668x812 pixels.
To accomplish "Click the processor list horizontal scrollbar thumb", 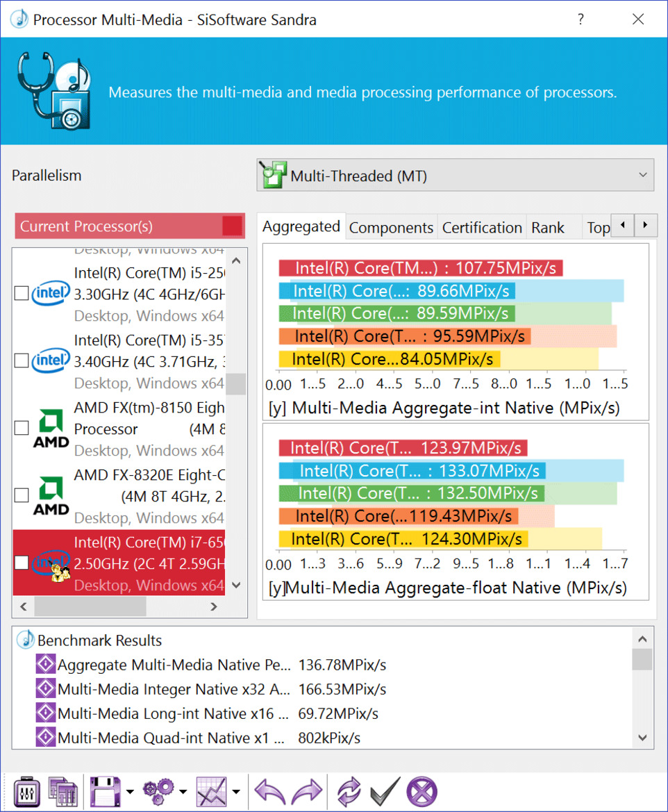I will point(90,606).
